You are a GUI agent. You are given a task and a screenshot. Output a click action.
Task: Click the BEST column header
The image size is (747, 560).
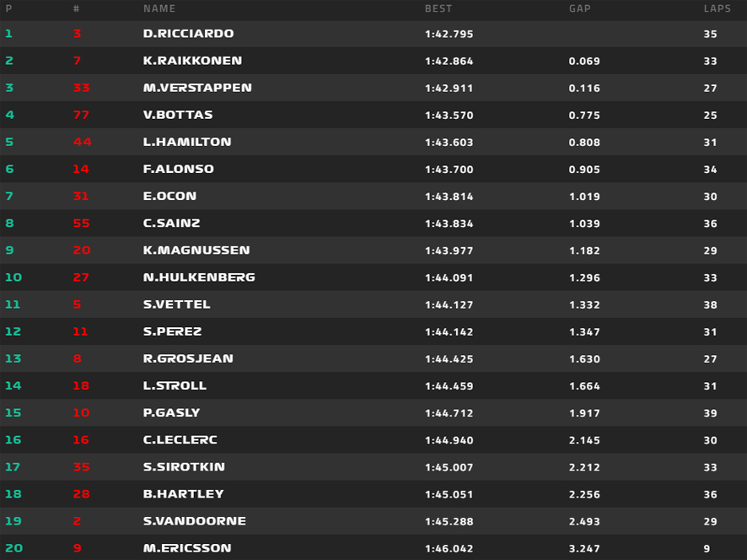tap(438, 8)
